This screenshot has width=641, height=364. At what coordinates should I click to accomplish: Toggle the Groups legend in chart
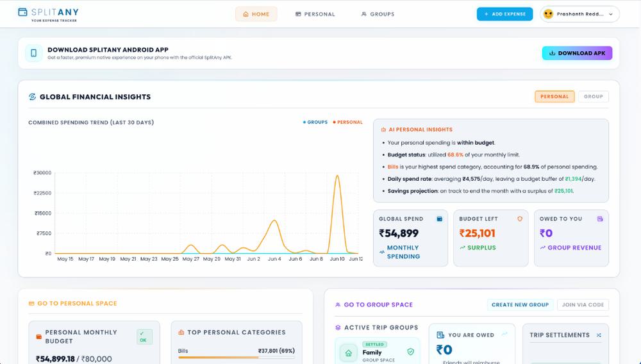(x=315, y=122)
